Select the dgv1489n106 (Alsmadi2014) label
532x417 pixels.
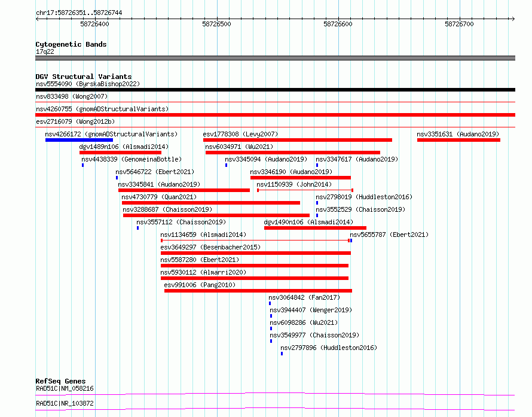[x=124, y=147]
